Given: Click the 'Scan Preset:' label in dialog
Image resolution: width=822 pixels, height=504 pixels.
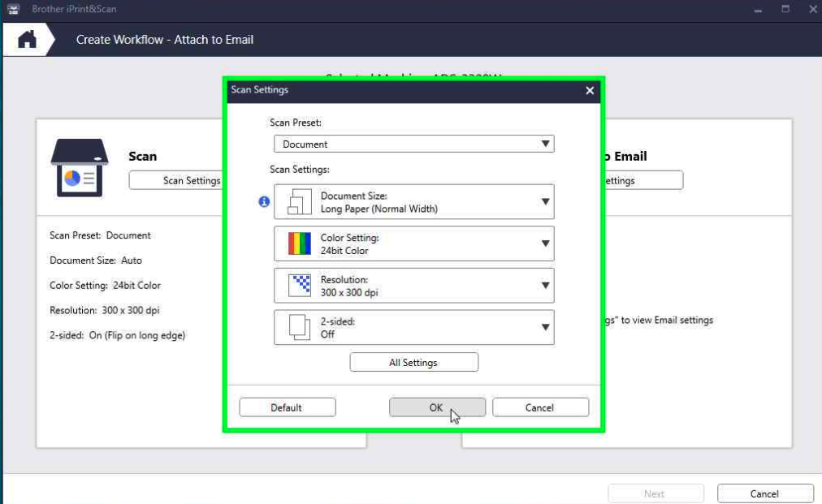Looking at the screenshot, I should [296, 123].
